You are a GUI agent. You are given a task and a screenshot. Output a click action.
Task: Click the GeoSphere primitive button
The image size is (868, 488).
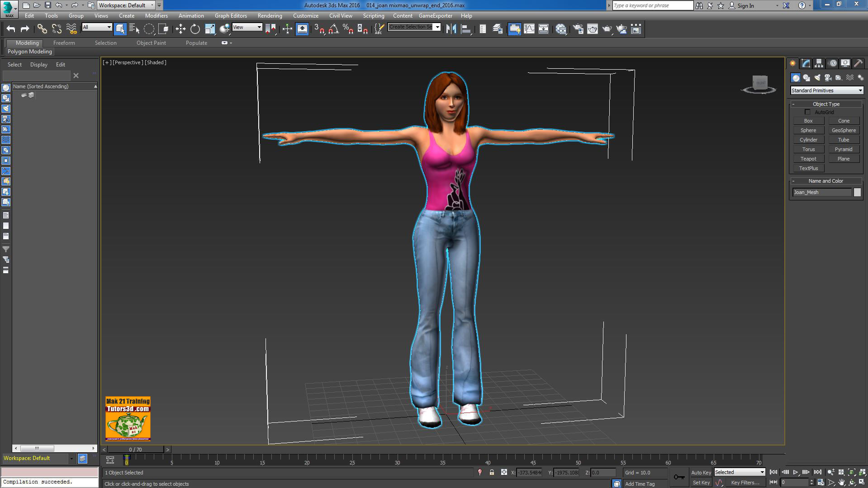tap(844, 130)
